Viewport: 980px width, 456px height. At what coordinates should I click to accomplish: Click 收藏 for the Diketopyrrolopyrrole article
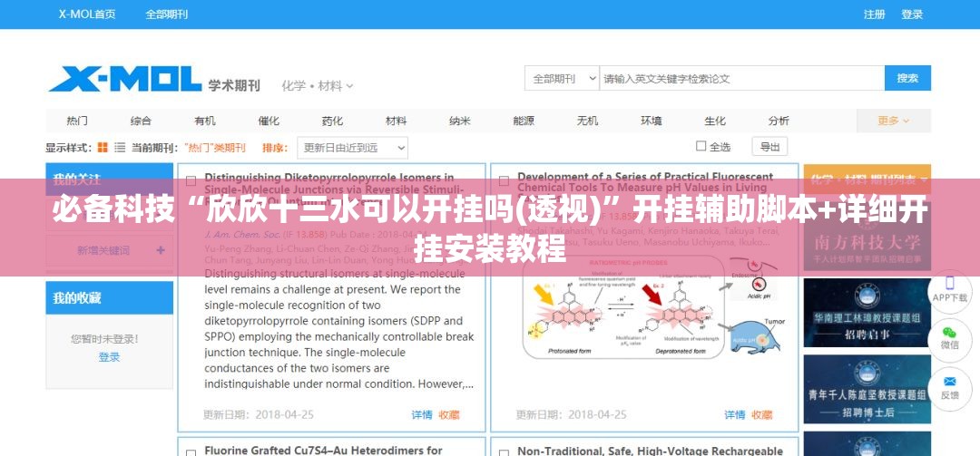click(x=449, y=414)
